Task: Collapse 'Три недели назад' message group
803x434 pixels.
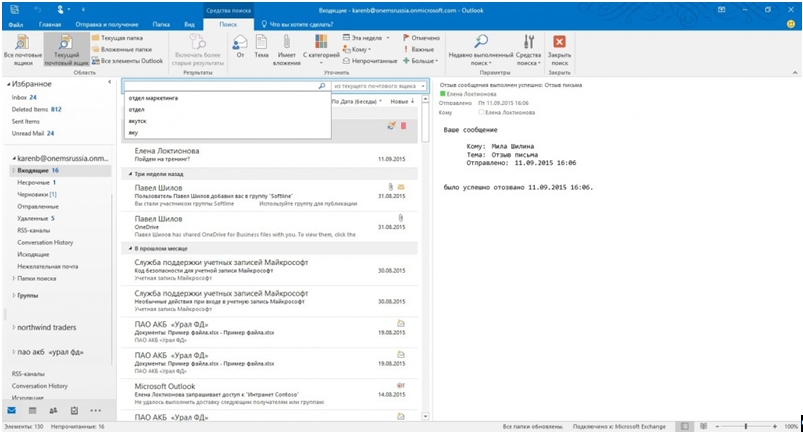Action: [130, 174]
